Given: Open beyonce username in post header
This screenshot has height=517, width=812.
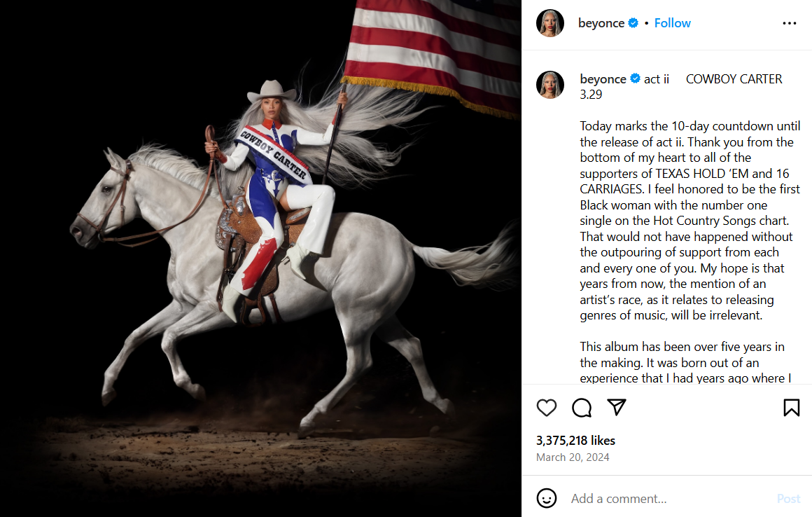Looking at the screenshot, I should pyautogui.click(x=601, y=23).
